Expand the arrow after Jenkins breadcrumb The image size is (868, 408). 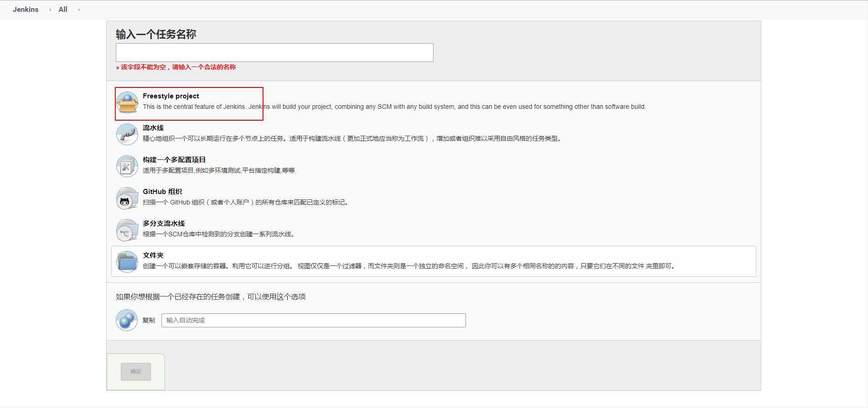coord(50,10)
